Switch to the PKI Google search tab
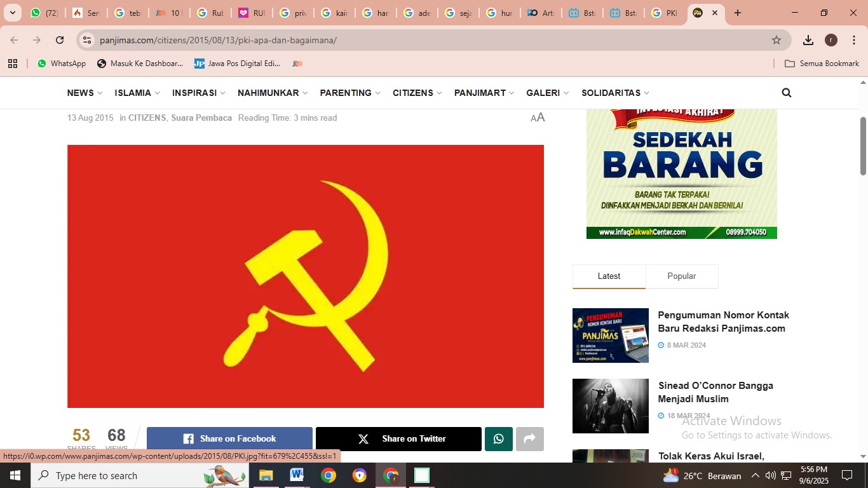868x488 pixels. [x=665, y=13]
